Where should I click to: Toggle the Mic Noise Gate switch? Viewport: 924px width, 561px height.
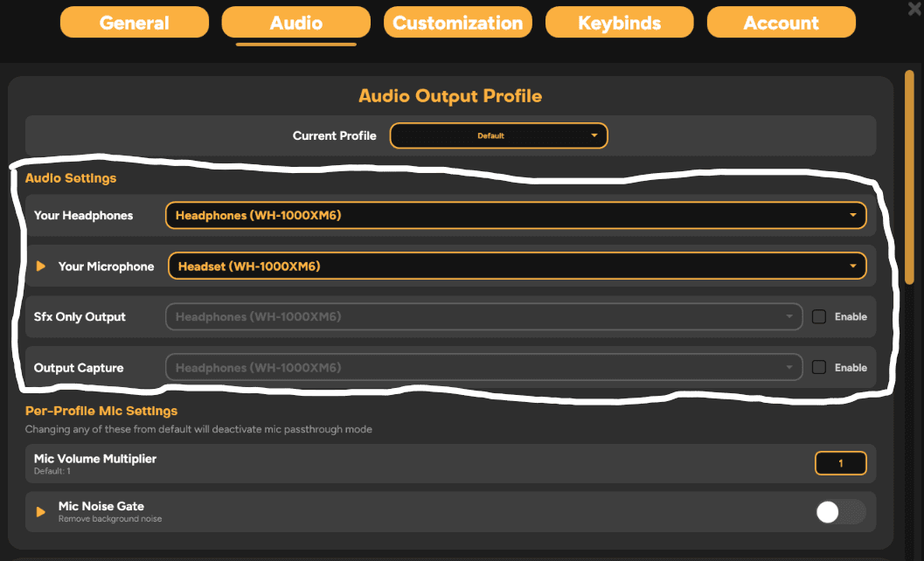click(x=841, y=511)
